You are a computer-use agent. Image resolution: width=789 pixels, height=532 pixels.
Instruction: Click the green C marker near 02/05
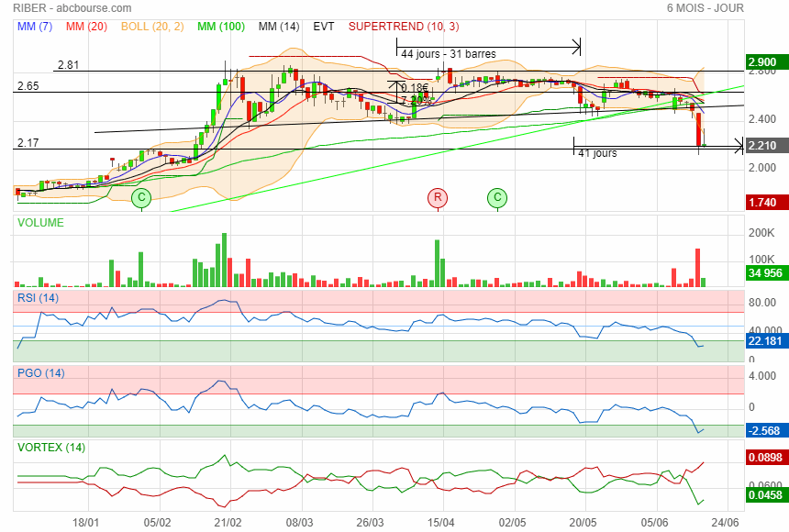click(x=497, y=198)
